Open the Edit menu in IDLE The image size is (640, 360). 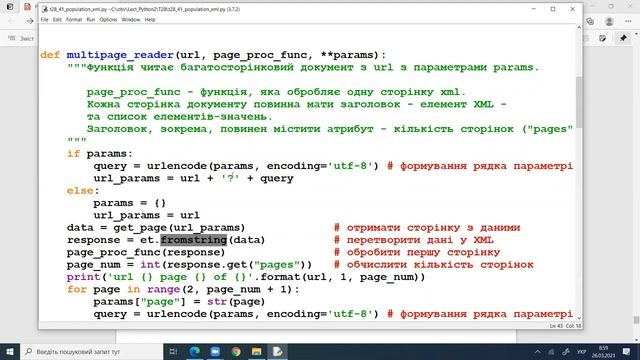pyautogui.click(x=57, y=20)
